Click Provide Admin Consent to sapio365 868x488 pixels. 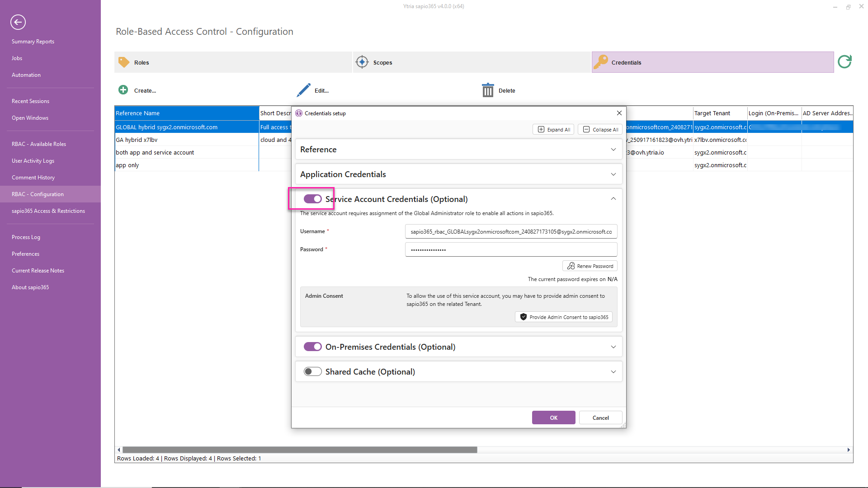point(563,317)
